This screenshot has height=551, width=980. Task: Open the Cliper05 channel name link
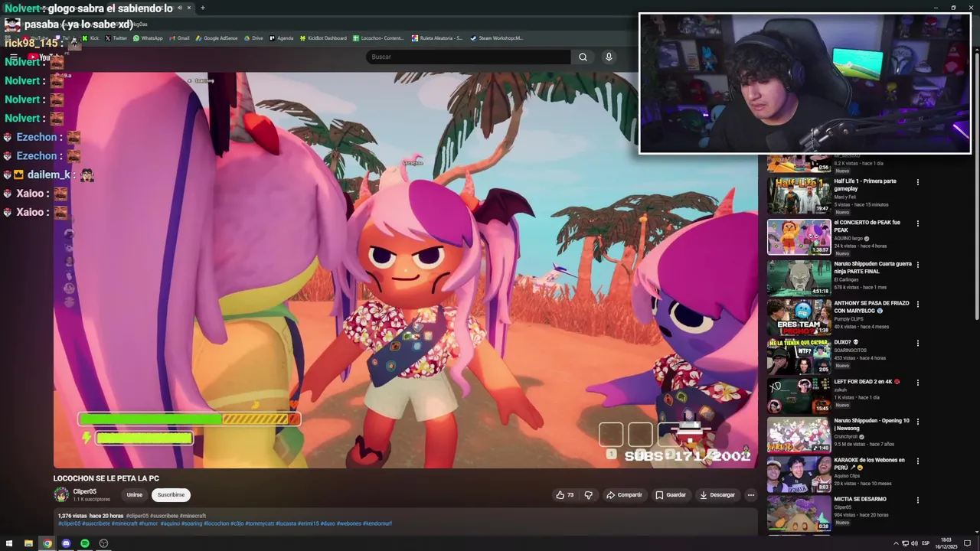84,491
